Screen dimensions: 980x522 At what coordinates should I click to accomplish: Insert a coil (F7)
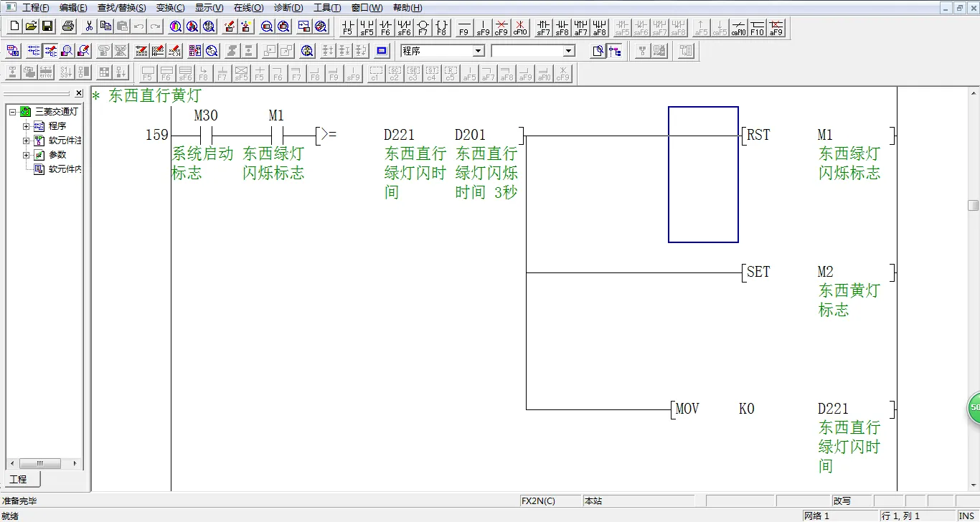click(x=423, y=27)
